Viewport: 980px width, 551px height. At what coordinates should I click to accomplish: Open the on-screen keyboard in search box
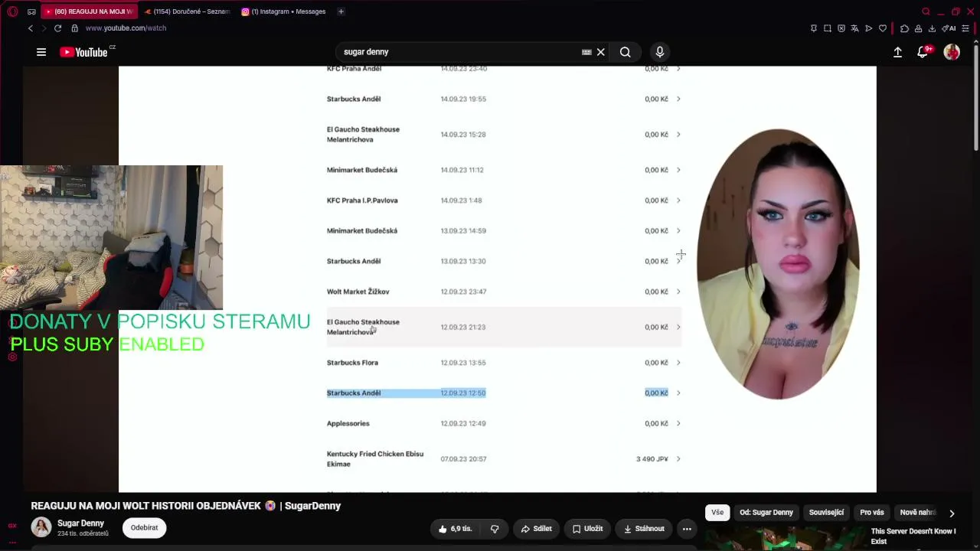tap(586, 52)
